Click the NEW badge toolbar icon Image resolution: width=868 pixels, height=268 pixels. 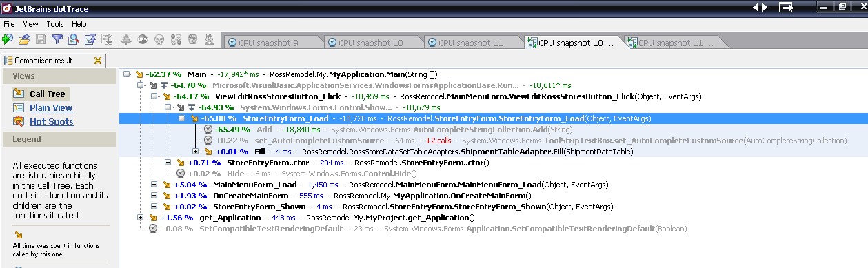tap(143, 39)
